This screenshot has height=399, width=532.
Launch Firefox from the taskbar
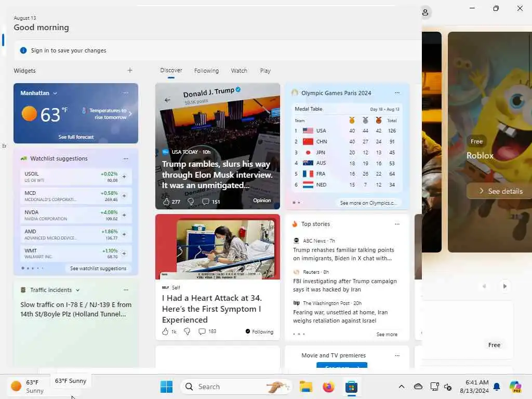coord(328,387)
